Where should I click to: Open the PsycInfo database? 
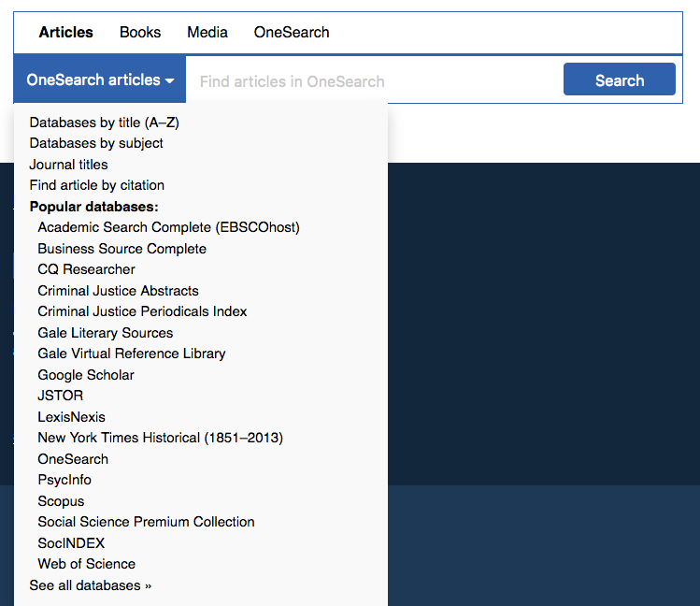64,480
